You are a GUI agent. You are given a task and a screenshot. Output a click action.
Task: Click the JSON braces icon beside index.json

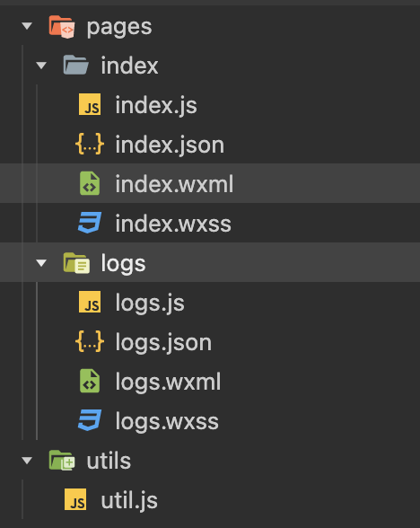(90, 144)
